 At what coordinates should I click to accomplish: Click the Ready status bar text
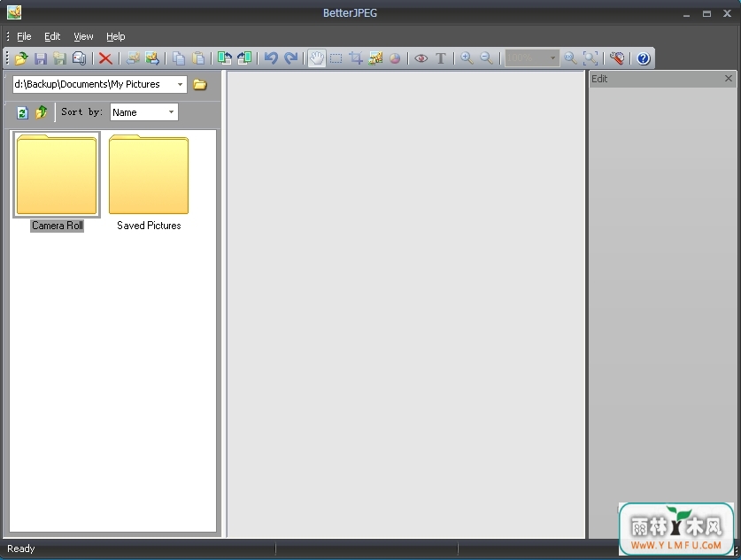click(x=20, y=548)
